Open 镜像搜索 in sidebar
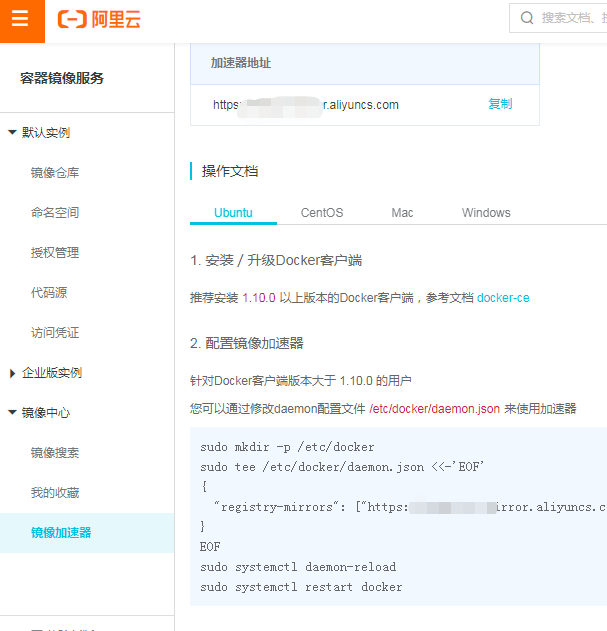Screen dimensions: 607x631 click(55, 453)
